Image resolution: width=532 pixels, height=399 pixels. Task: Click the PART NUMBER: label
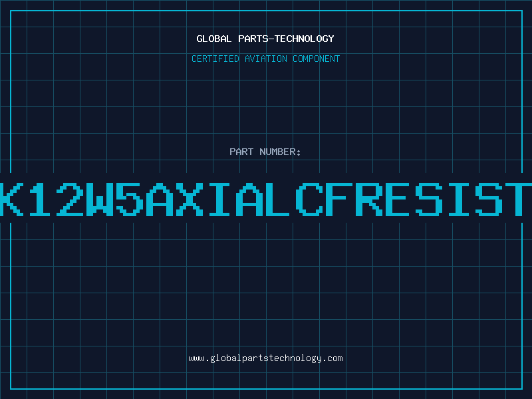(265, 152)
